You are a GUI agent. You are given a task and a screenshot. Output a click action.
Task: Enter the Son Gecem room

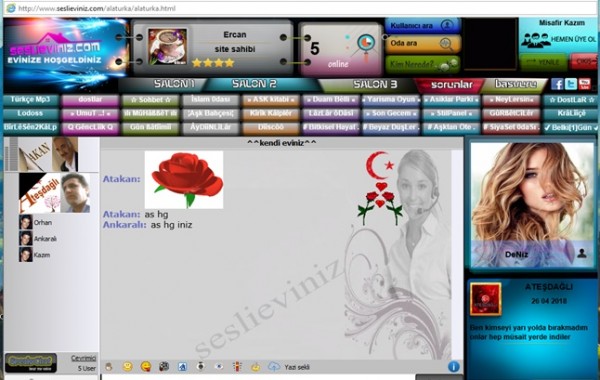pyautogui.click(x=391, y=114)
